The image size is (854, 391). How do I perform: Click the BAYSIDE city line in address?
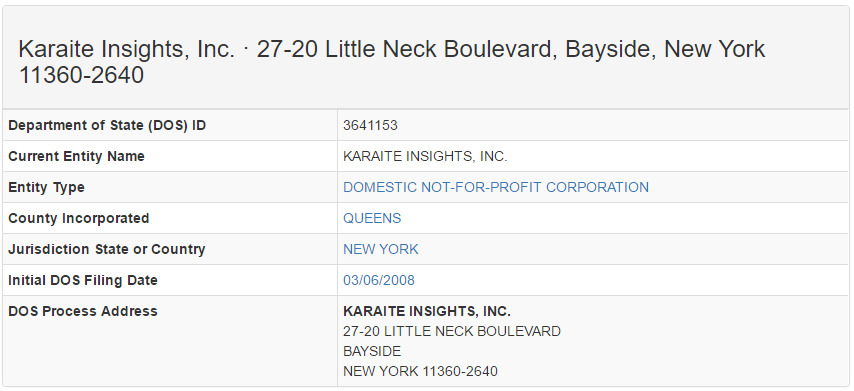click(372, 351)
